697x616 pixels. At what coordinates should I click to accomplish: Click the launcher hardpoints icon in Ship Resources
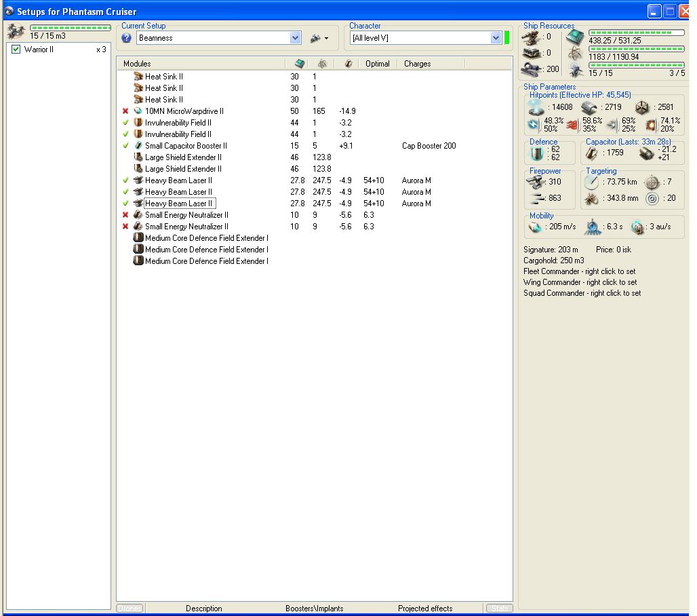tap(531, 54)
